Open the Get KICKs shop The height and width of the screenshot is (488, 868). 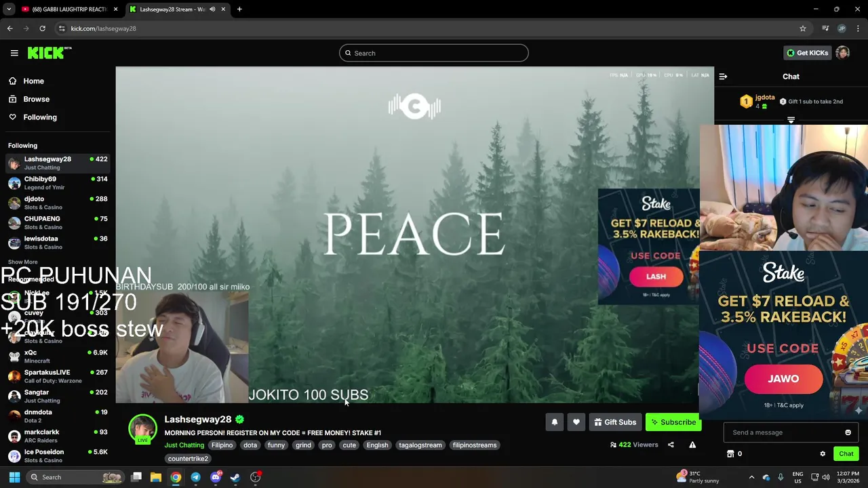tap(807, 53)
